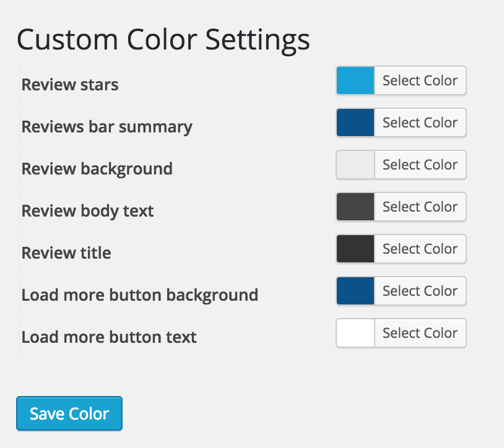
Task: Click the Reviews bar summary label
Action: [x=106, y=127]
